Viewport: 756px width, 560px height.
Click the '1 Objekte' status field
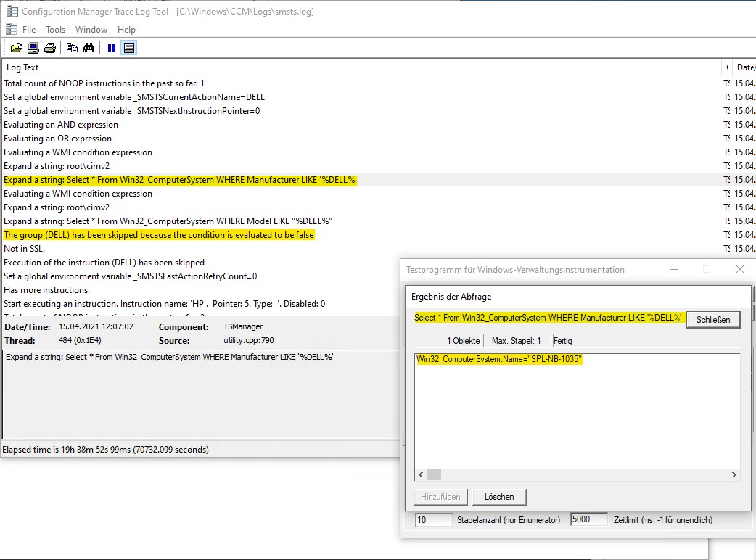tap(448, 341)
